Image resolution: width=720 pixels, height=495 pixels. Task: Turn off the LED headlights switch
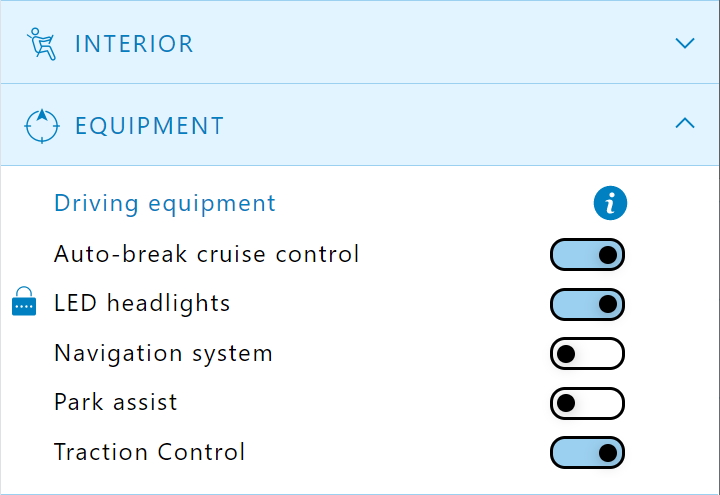click(587, 304)
